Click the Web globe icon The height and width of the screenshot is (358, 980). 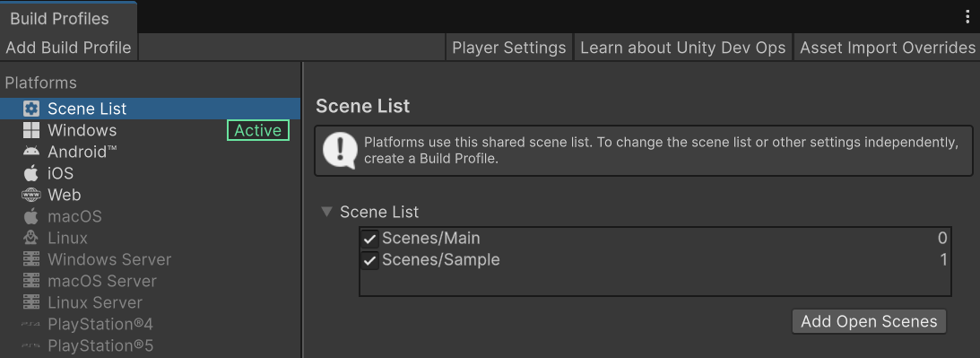[x=31, y=195]
